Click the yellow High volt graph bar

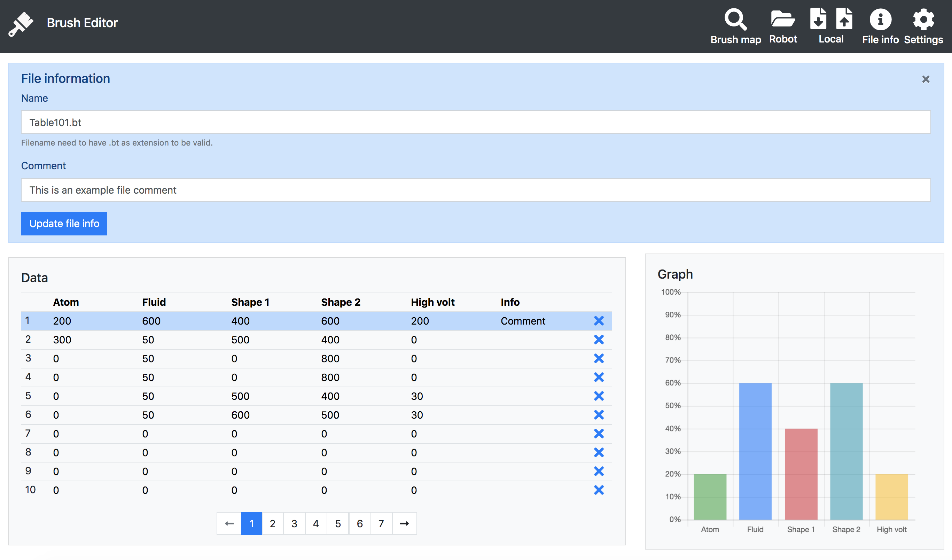click(x=891, y=497)
